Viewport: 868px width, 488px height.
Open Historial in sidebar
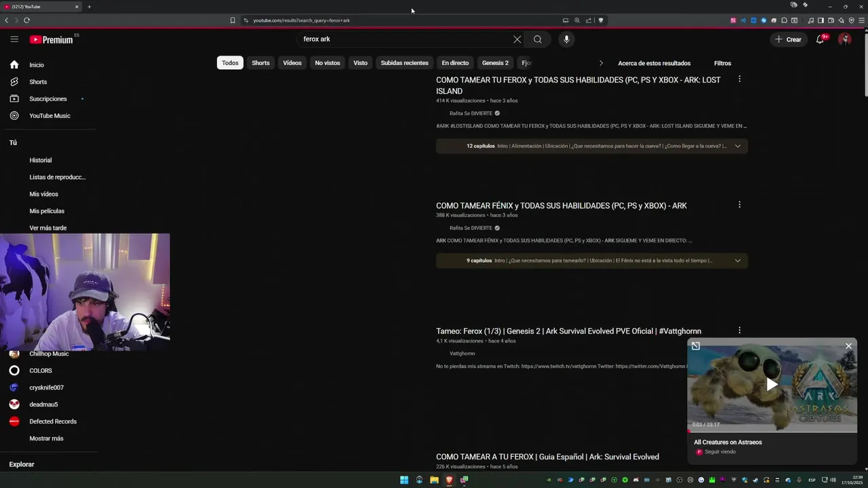tap(41, 160)
